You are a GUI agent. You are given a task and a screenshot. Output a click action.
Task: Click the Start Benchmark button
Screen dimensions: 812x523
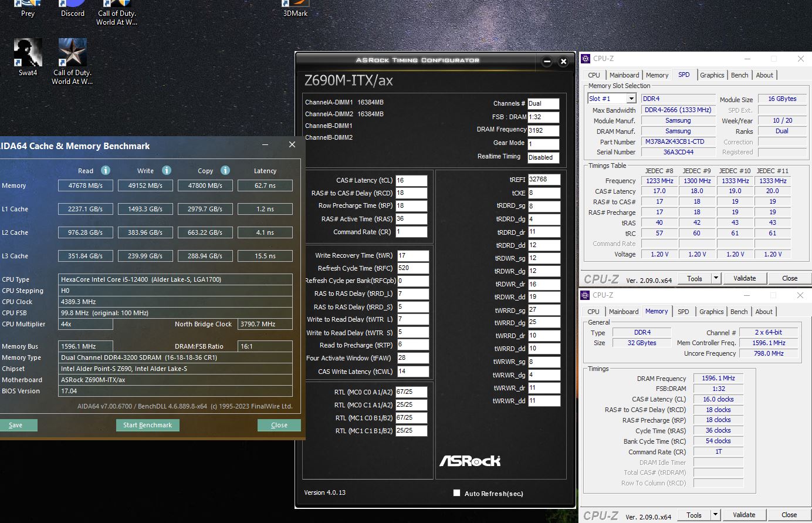click(147, 425)
